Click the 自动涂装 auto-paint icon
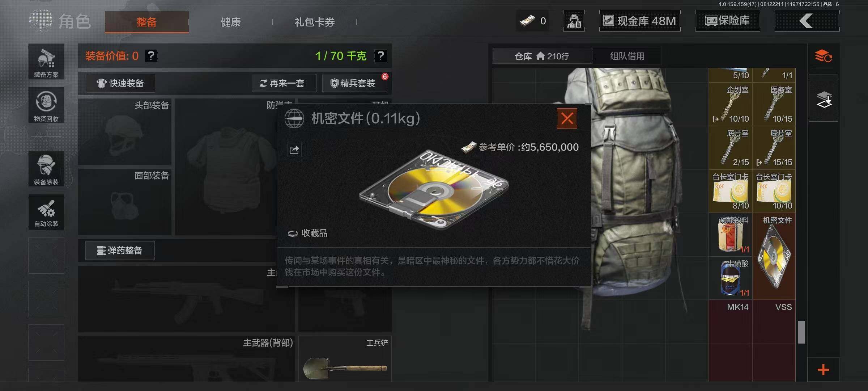This screenshot has height=391, width=868. [x=46, y=212]
